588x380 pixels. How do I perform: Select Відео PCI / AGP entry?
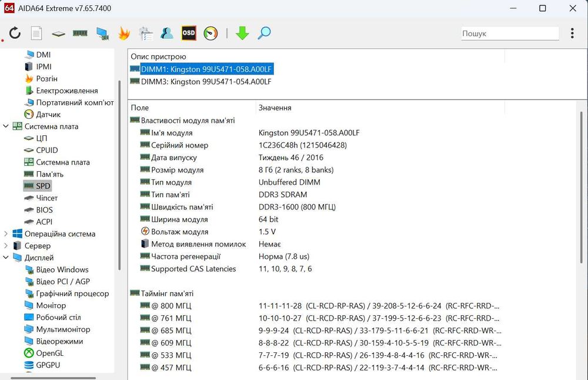point(63,282)
